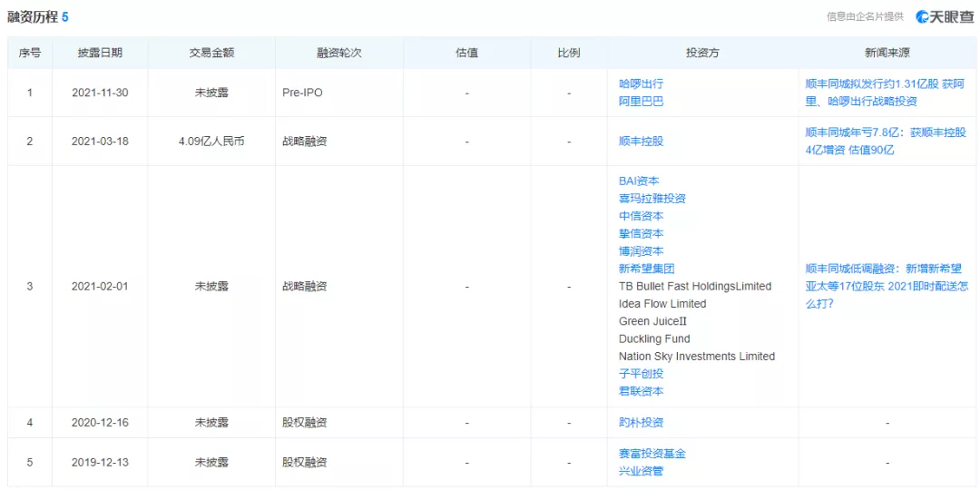Image resolution: width=980 pixels, height=490 pixels.
Task: Open the 阿里巴巴 investor link
Action: (641, 101)
